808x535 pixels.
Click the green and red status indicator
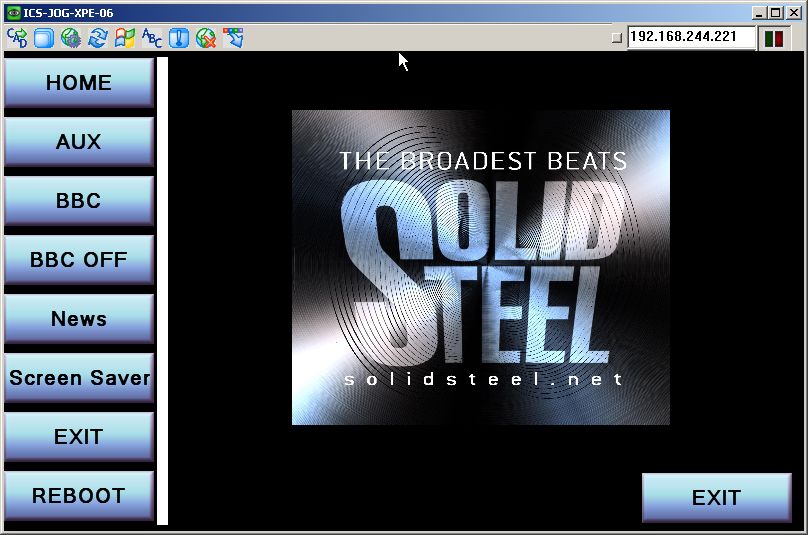[773, 38]
